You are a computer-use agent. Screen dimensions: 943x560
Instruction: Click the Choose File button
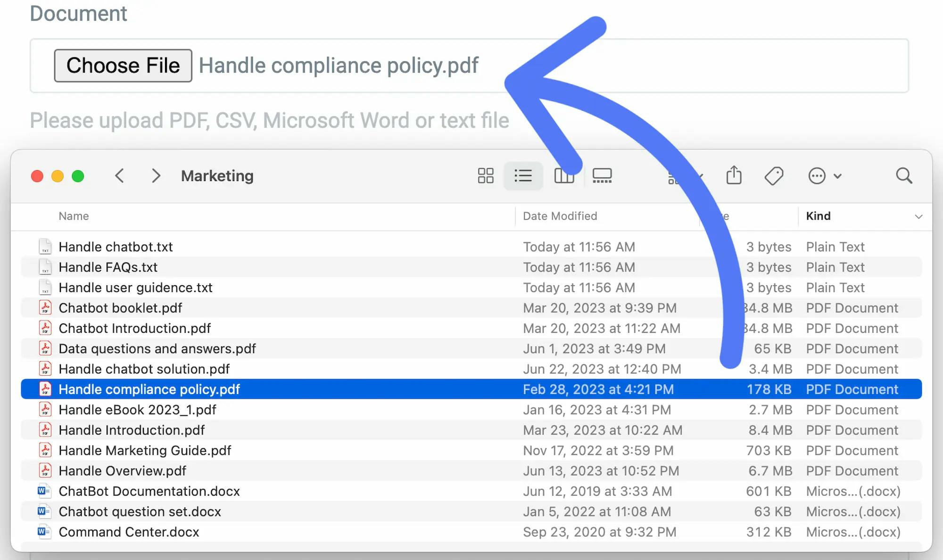(x=123, y=65)
